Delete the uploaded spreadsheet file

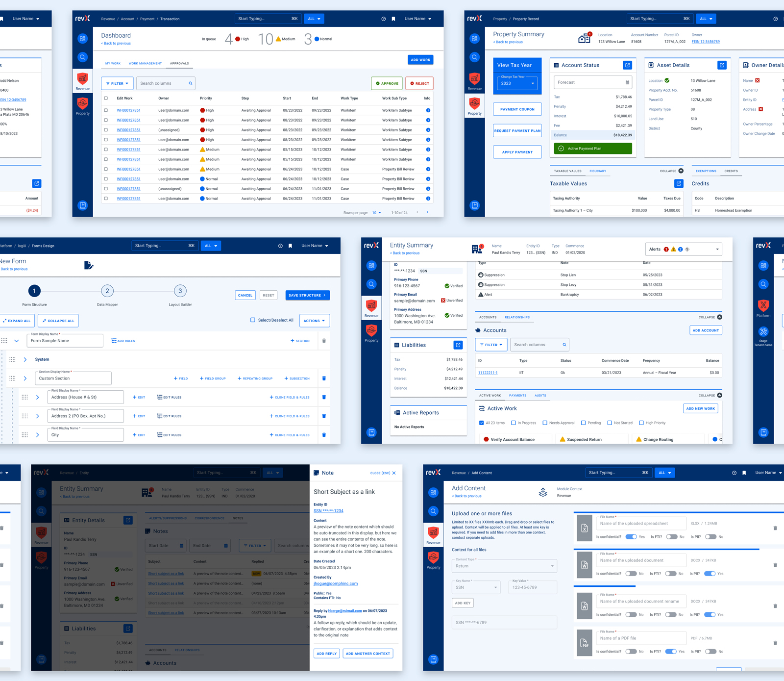click(775, 528)
